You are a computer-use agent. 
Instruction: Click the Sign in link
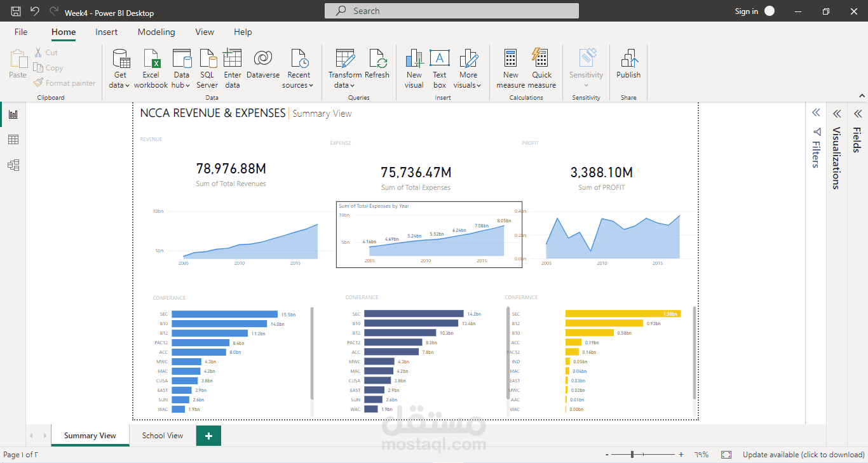point(747,11)
